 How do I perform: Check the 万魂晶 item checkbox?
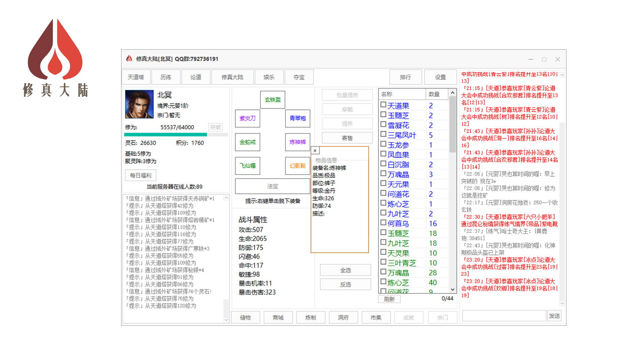383,174
